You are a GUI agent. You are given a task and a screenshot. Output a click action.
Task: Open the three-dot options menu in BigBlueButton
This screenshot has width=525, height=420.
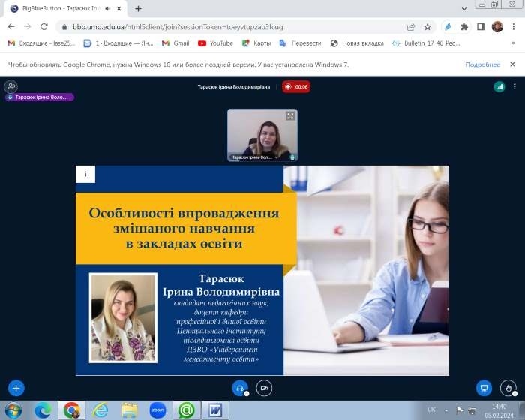tap(514, 86)
